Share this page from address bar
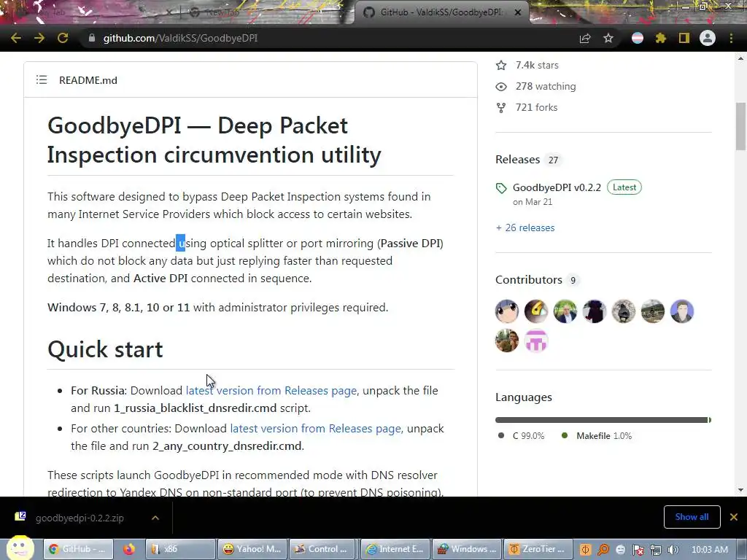Screen dimensions: 747x560 [585, 38]
